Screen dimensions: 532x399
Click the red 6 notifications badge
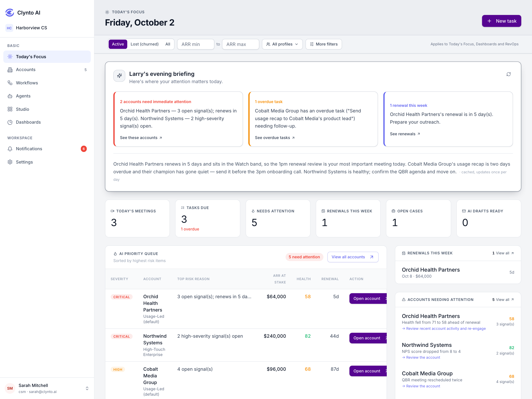(84, 149)
